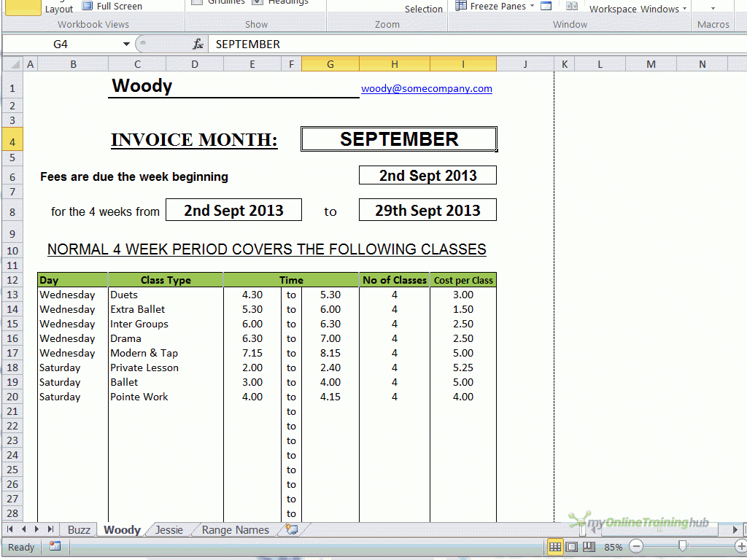Open Freeze Panes on the ribbon
This screenshot has width=747, height=560.
pos(495,6)
